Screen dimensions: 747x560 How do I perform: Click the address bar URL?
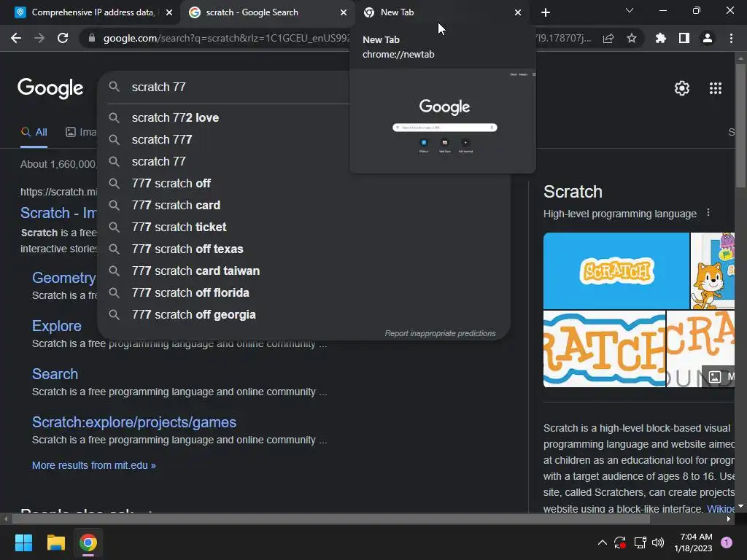click(x=226, y=38)
